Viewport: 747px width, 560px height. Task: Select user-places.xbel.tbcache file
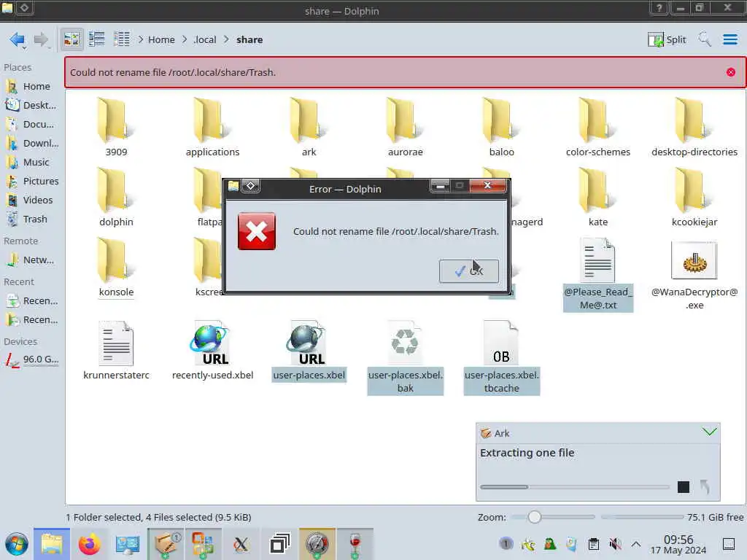[501, 357]
